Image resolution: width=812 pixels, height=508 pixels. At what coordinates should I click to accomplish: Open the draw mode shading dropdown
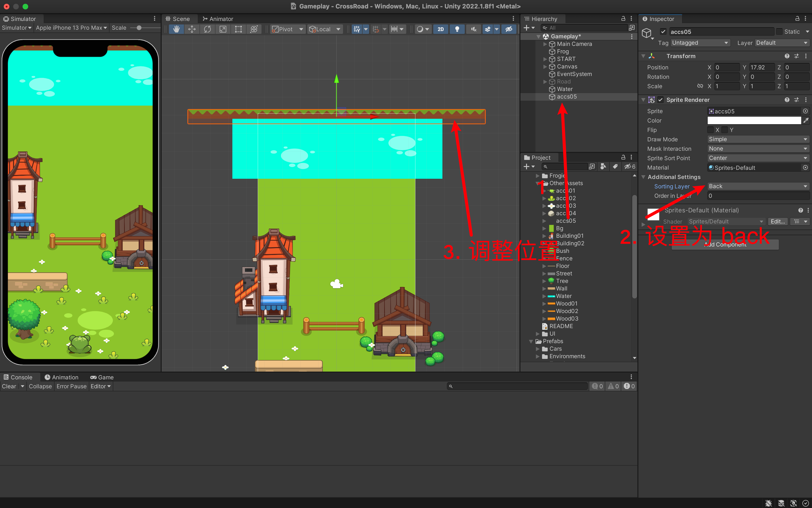coord(423,29)
